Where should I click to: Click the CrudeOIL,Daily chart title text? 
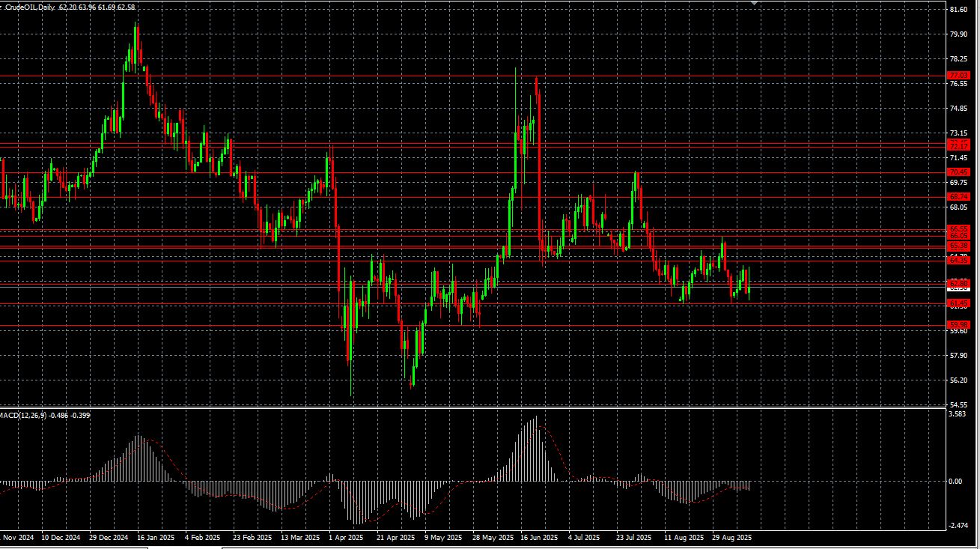pos(28,7)
